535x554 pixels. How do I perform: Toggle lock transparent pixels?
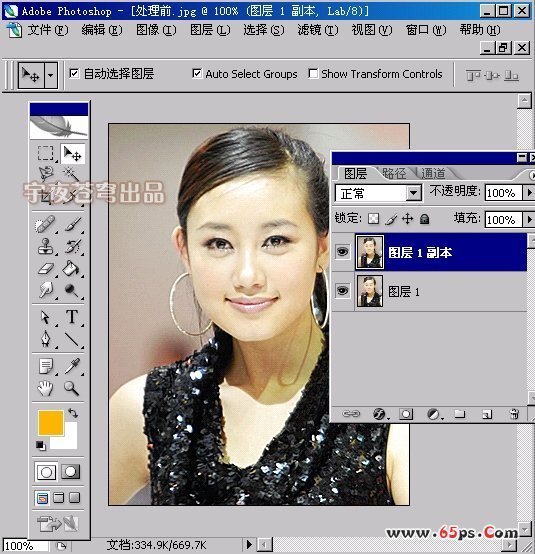pyautogui.click(x=373, y=219)
